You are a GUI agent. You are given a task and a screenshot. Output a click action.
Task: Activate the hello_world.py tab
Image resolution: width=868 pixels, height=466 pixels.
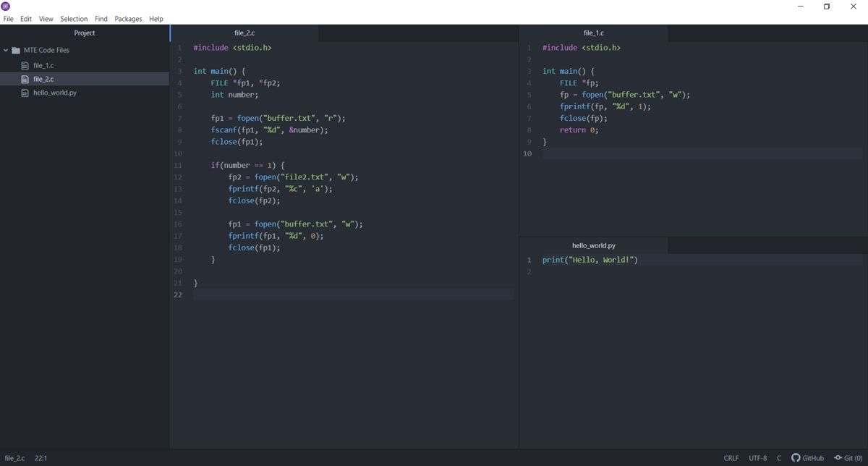click(x=593, y=246)
